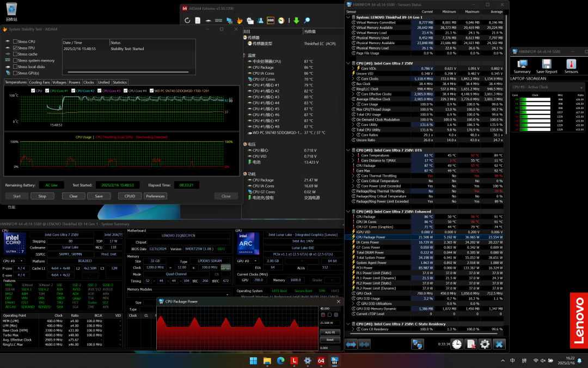The width and height of the screenshot is (588, 368).
Task: Expand the Core VIDs sensor row
Action: pyautogui.click(x=353, y=68)
